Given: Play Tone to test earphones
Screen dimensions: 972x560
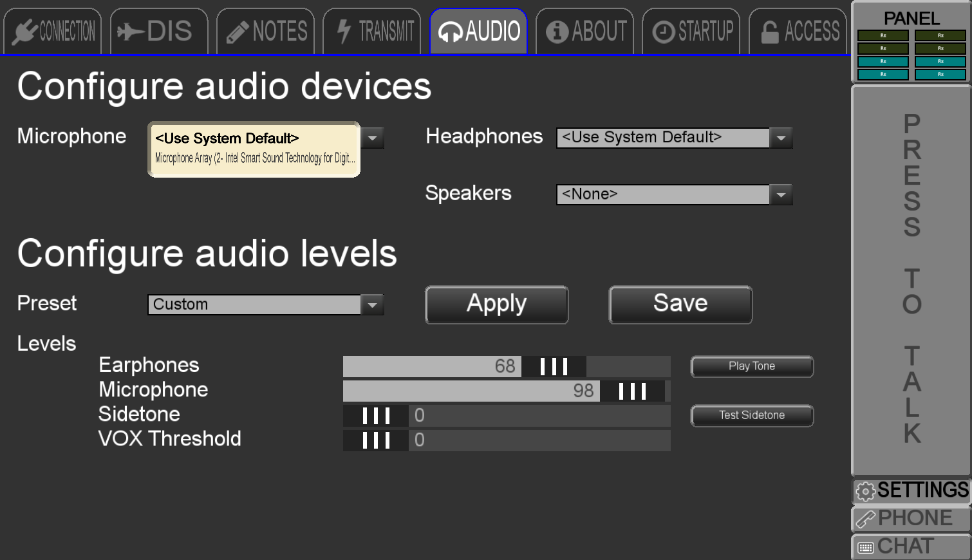Looking at the screenshot, I should (x=752, y=366).
